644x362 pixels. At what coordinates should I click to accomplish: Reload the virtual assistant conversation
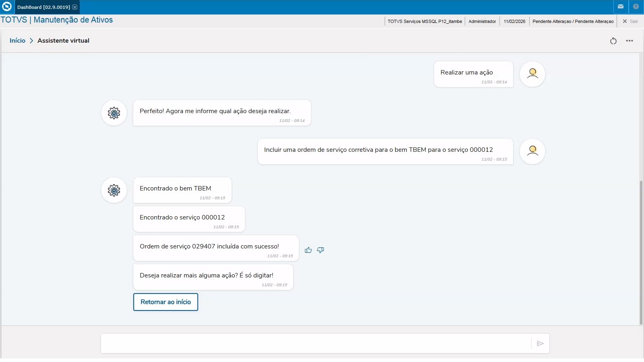pos(613,41)
